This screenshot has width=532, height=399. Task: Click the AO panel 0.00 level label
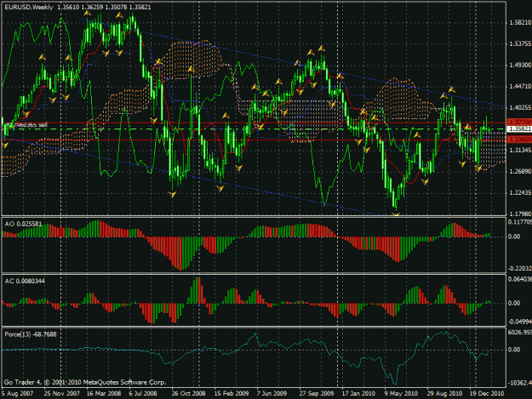(x=514, y=237)
